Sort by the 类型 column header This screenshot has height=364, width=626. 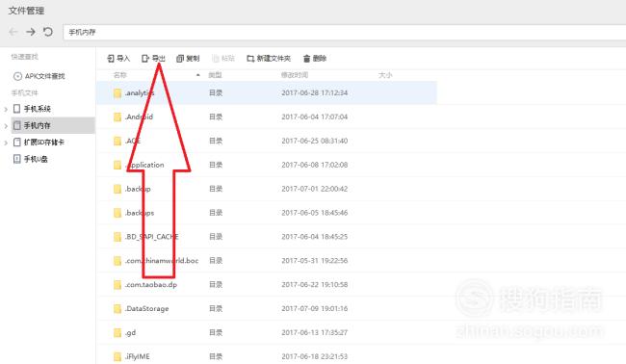coord(215,75)
